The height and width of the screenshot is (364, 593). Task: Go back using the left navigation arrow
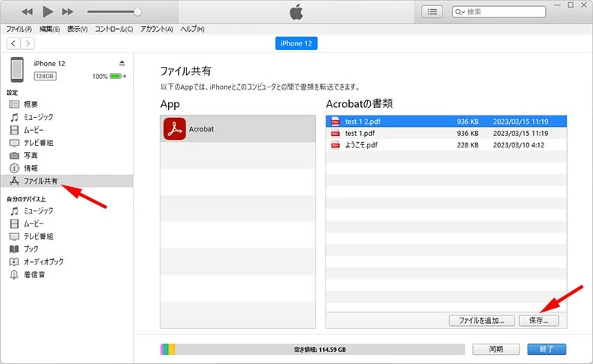coord(14,43)
